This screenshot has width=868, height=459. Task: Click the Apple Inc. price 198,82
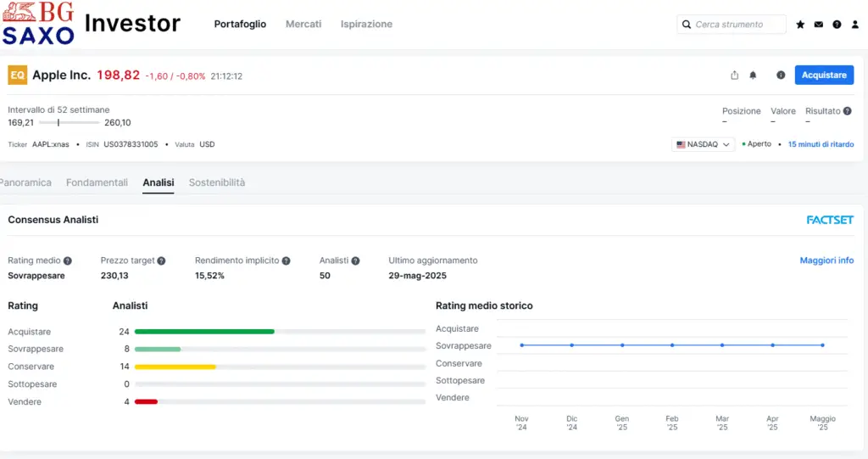point(119,75)
